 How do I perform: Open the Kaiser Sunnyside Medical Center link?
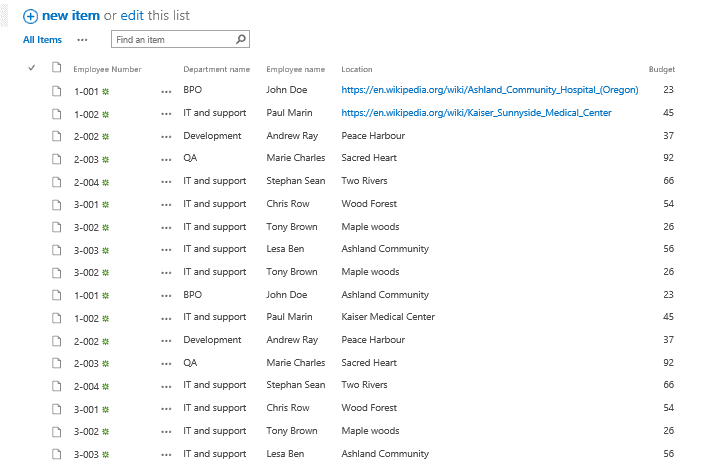(476, 113)
